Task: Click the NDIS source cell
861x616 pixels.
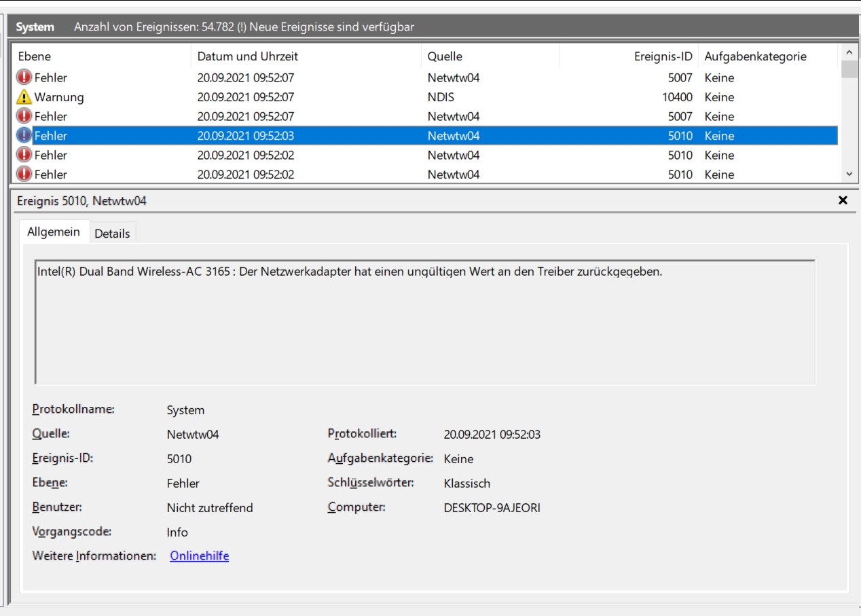Action: pyautogui.click(x=441, y=97)
